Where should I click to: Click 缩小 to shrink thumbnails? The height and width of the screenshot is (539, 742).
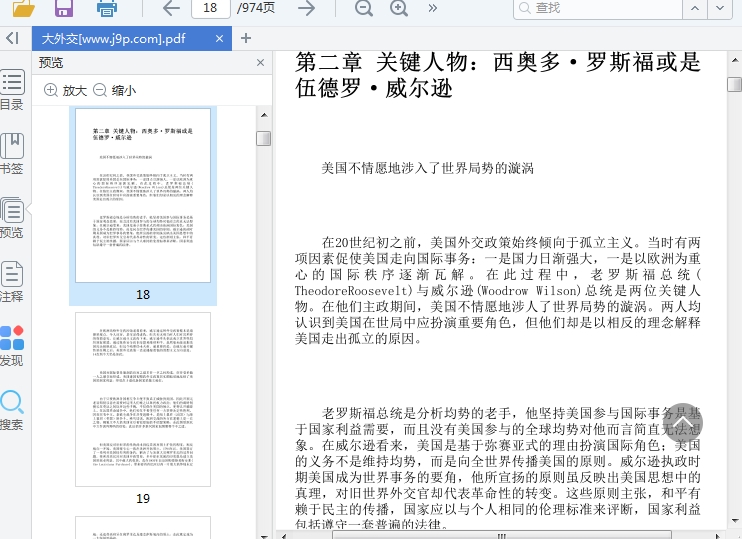coord(114,90)
